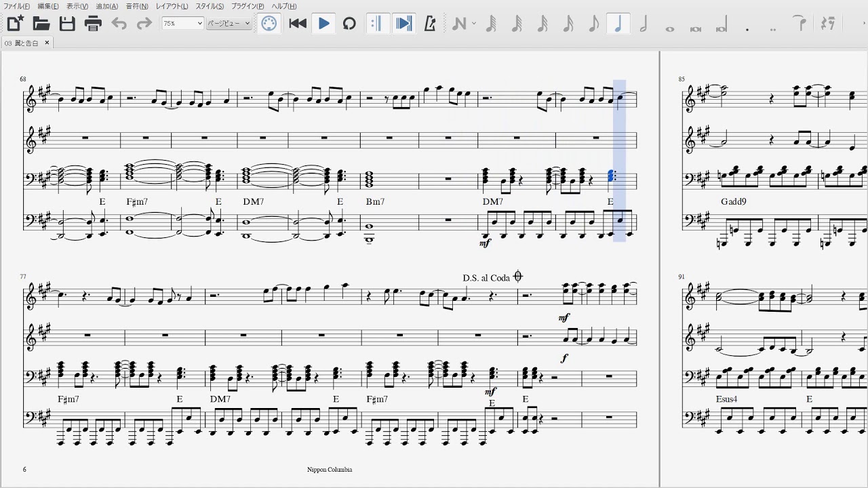Select the D.S. al Coda text
The width and height of the screenshot is (868, 488).
pyautogui.click(x=486, y=278)
